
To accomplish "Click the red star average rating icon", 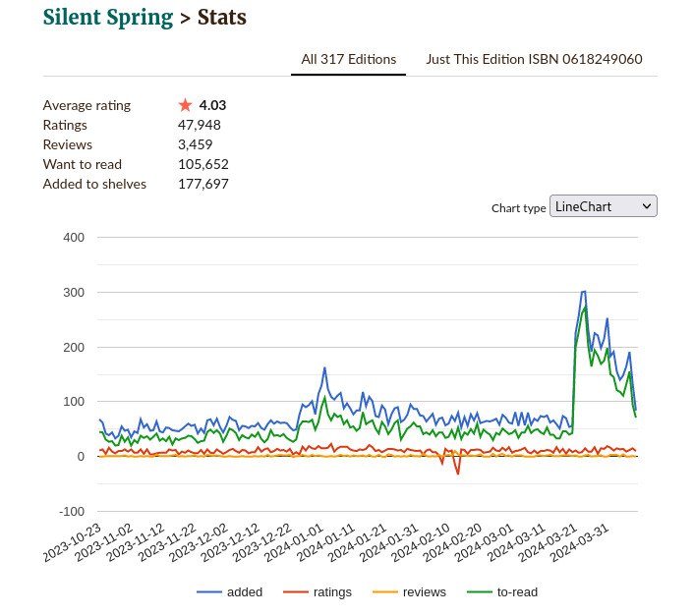I will pos(185,105).
